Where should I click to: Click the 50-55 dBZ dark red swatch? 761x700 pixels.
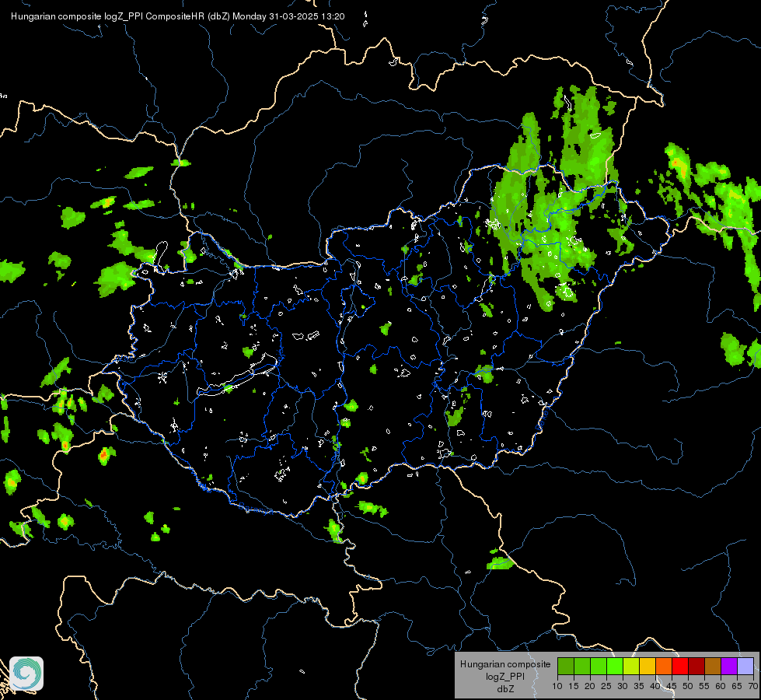(696, 666)
